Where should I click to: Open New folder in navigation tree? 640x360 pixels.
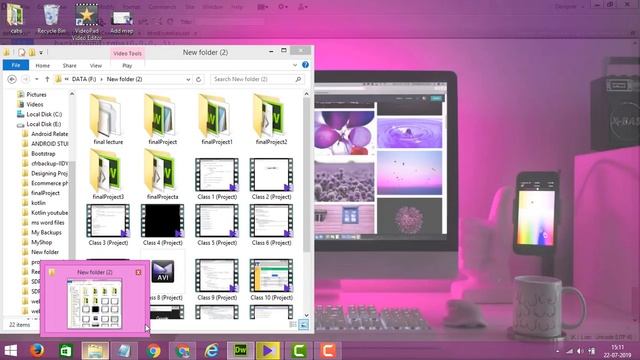click(44, 252)
